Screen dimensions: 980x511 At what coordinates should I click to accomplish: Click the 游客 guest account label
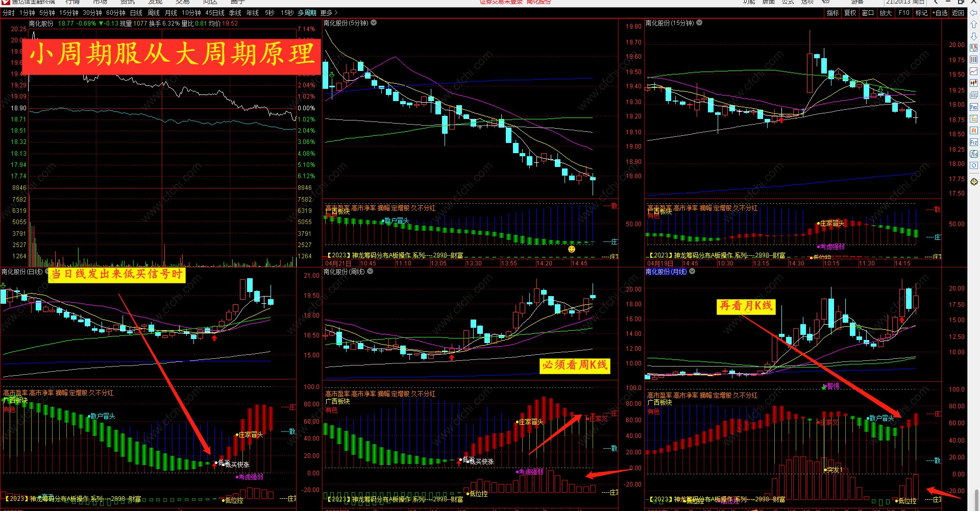[x=857, y=3]
